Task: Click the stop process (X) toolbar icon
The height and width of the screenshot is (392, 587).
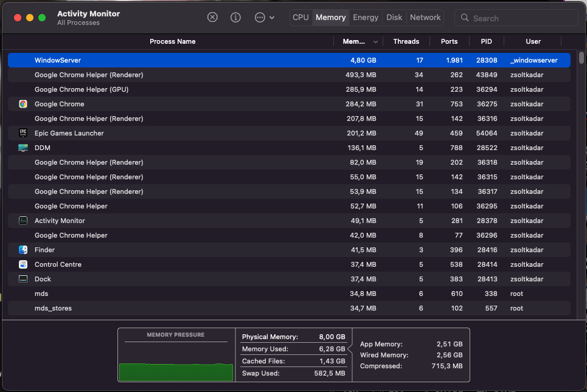Action: (x=212, y=17)
